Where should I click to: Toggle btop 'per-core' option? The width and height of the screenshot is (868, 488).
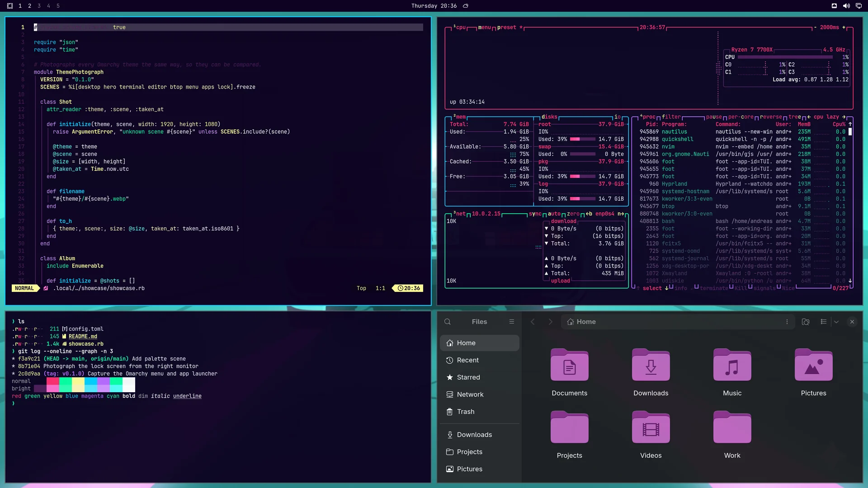741,117
